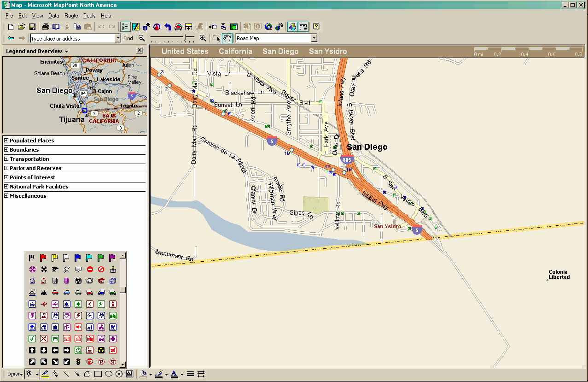
Task: Open the File menu
Action: pos(9,16)
